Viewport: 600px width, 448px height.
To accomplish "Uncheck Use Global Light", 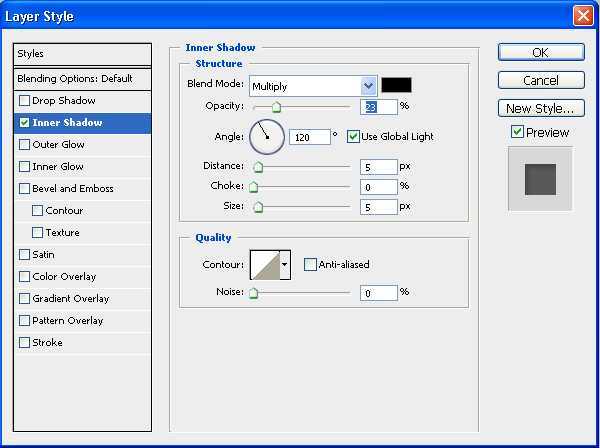I will click(353, 137).
